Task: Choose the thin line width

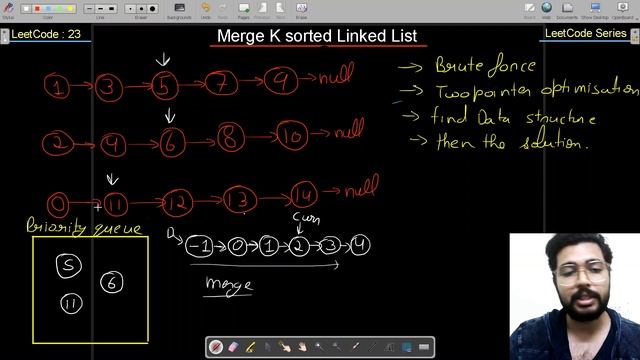Action: (x=89, y=9)
